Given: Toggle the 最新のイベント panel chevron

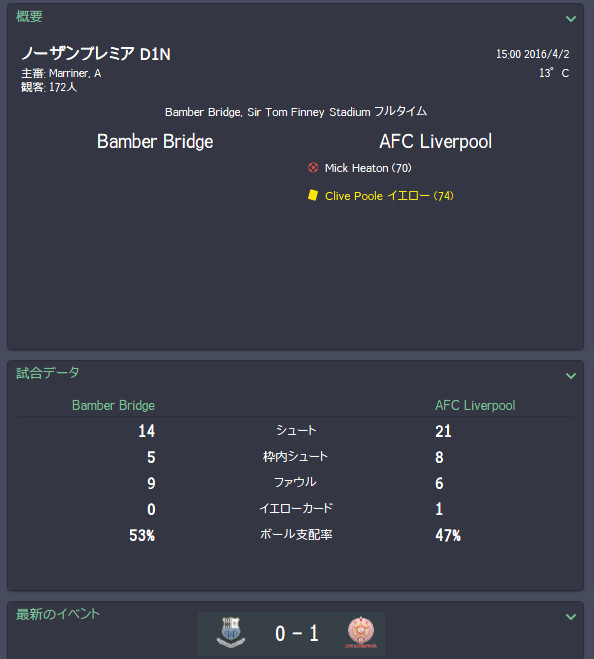Looking at the screenshot, I should [570, 617].
